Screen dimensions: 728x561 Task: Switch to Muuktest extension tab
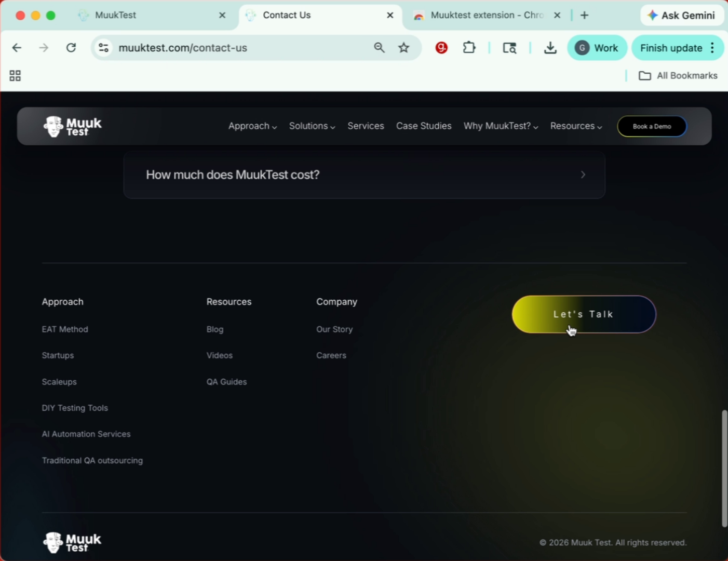point(487,15)
